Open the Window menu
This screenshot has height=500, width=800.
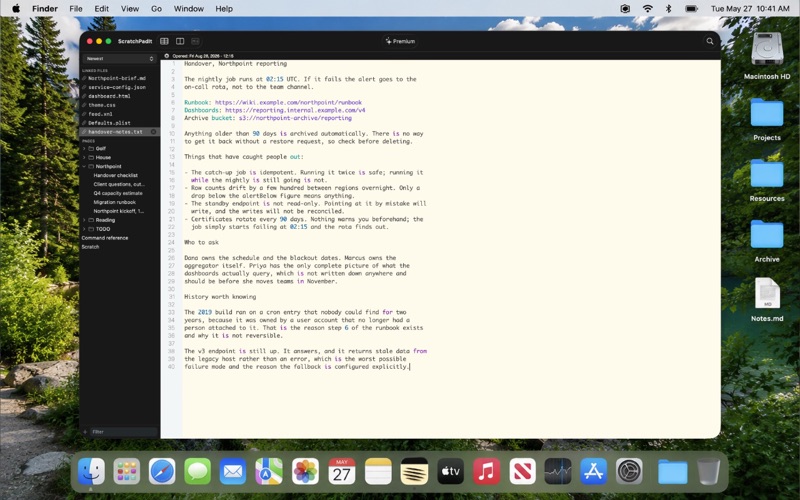189,9
